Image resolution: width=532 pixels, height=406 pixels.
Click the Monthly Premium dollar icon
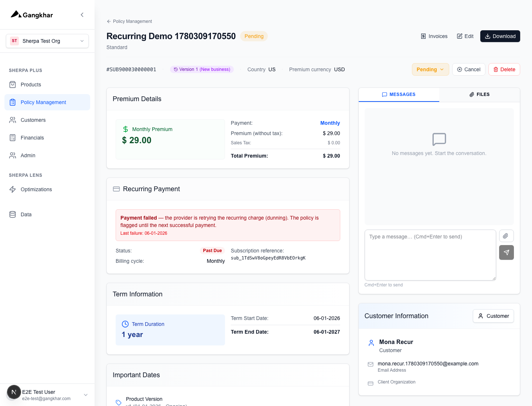[x=126, y=129]
